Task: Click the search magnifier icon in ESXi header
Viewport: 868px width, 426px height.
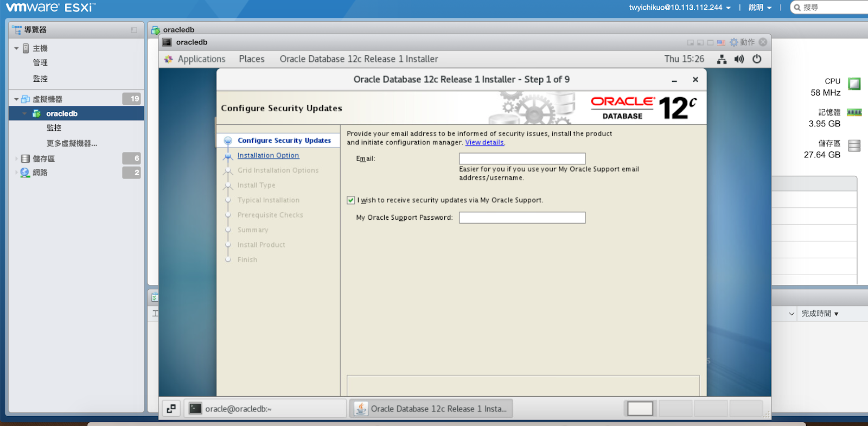Action: point(797,8)
